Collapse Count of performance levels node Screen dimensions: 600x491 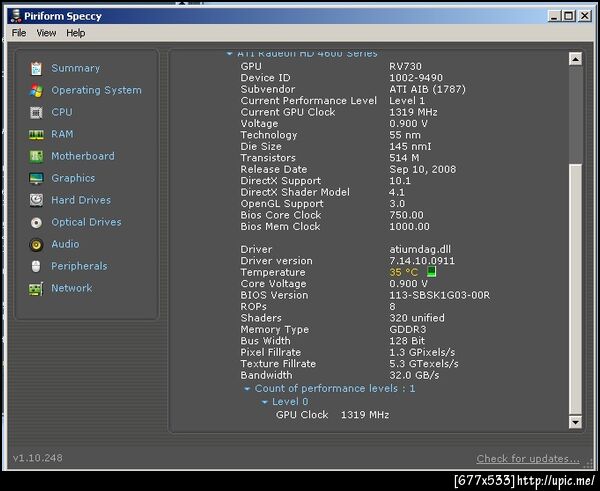coord(247,389)
